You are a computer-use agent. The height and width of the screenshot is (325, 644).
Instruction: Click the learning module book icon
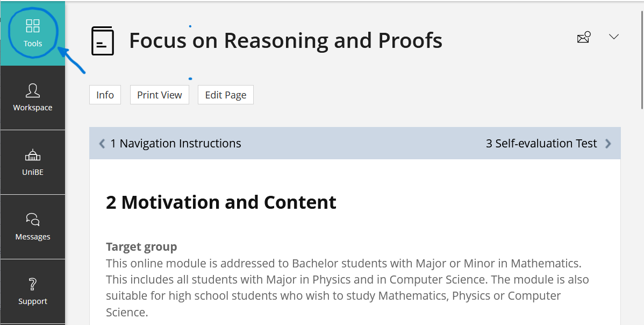coord(103,41)
